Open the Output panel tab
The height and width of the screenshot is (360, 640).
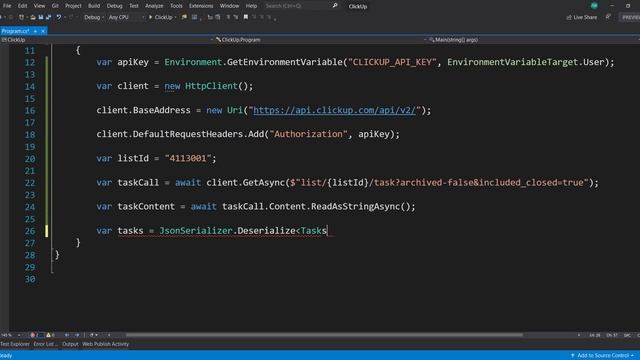pos(70,344)
